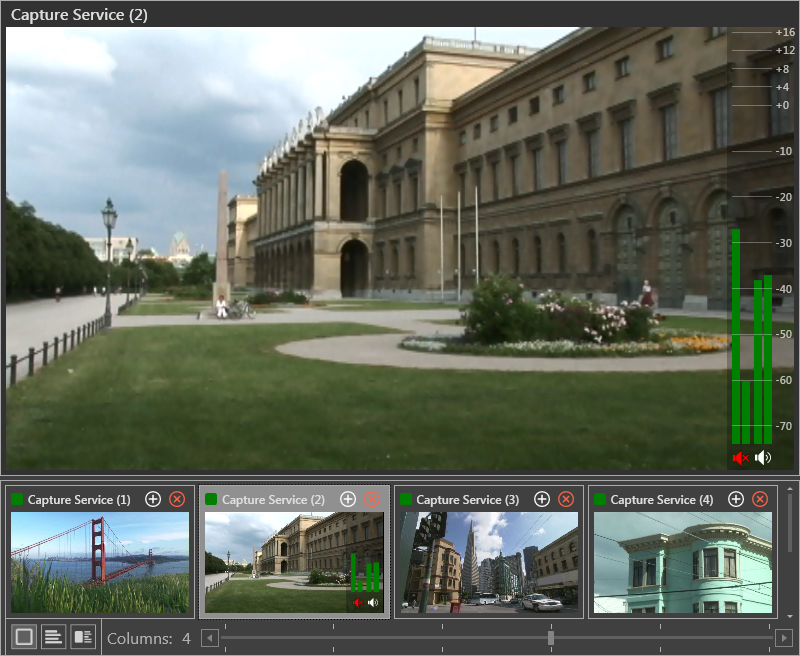Viewport: 800px width, 656px height.
Task: Toggle green status indicator of Capture Service (4)
Action: pyautogui.click(x=600, y=499)
